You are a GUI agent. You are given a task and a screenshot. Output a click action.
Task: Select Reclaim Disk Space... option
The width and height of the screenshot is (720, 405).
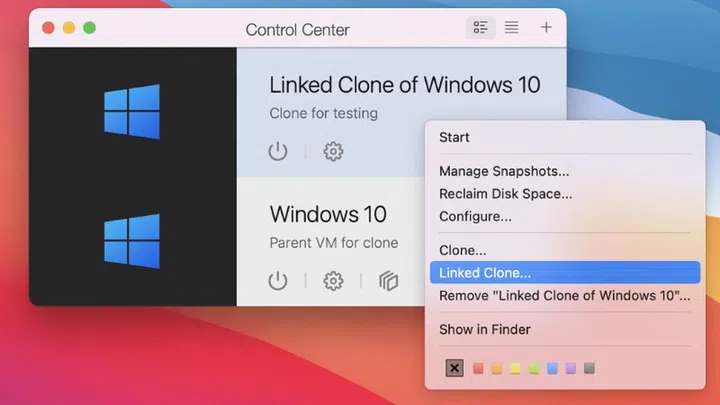505,194
